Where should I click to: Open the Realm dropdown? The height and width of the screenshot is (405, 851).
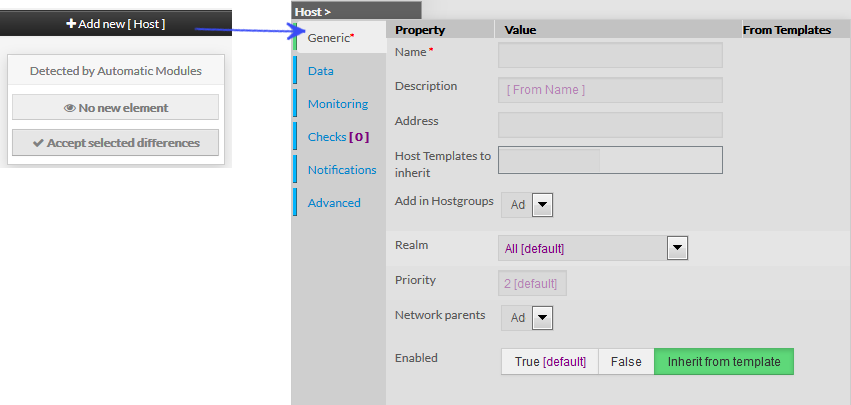(677, 248)
